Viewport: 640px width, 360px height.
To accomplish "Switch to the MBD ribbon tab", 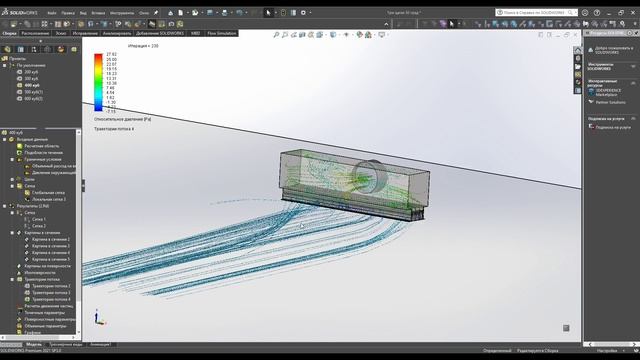I will coord(196,33).
